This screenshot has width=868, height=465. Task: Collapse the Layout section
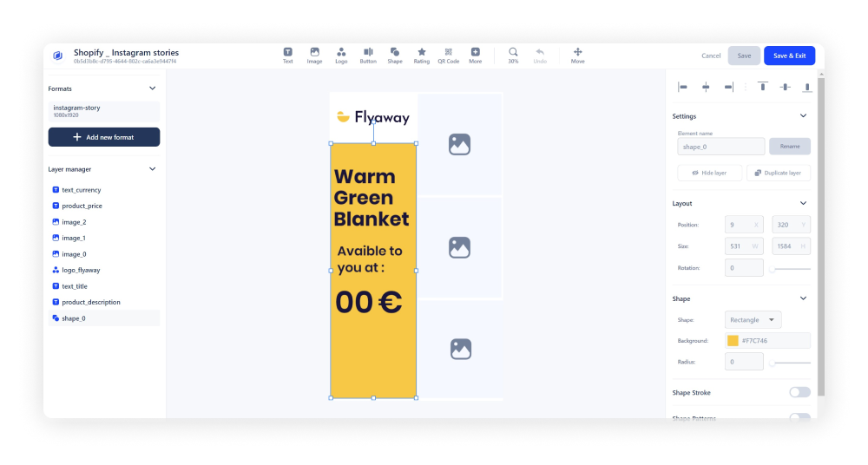coord(803,203)
